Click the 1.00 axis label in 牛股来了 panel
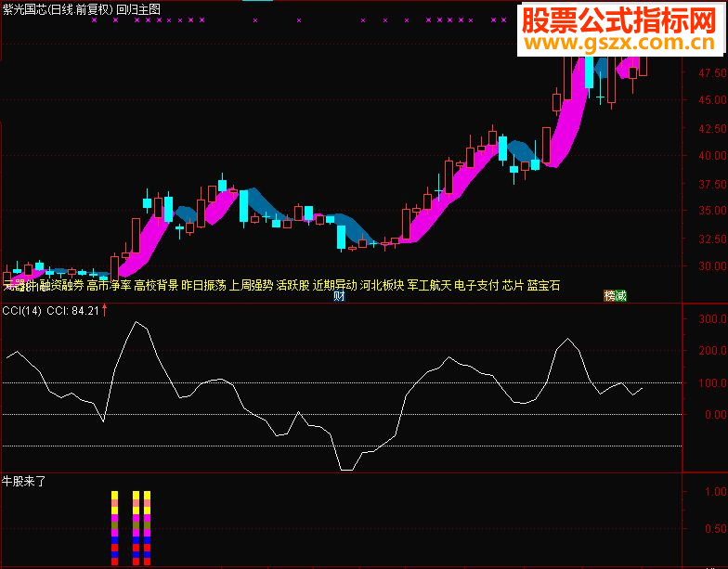Viewport: 728px width, 569px height. (715, 492)
